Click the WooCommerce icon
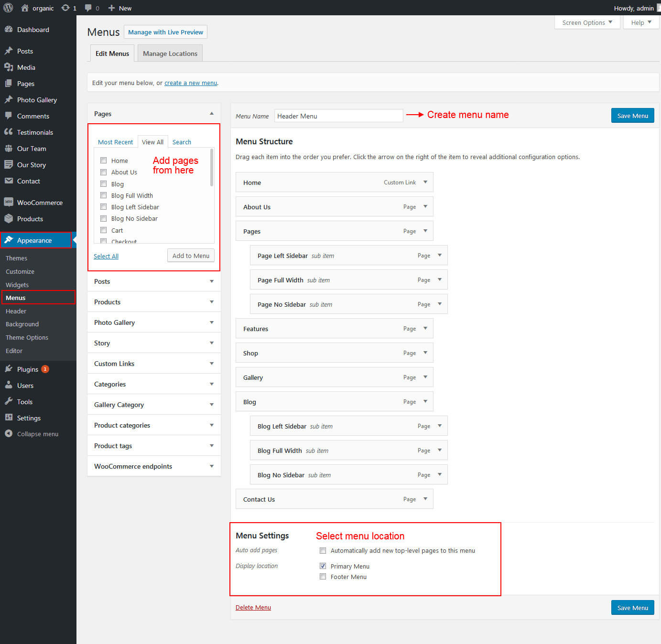This screenshot has width=661, height=644. 9,202
